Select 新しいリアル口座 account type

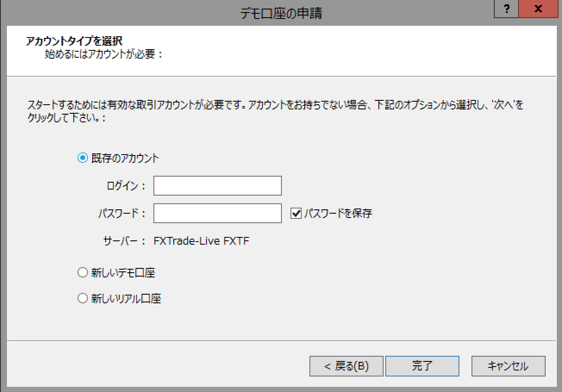(82, 298)
